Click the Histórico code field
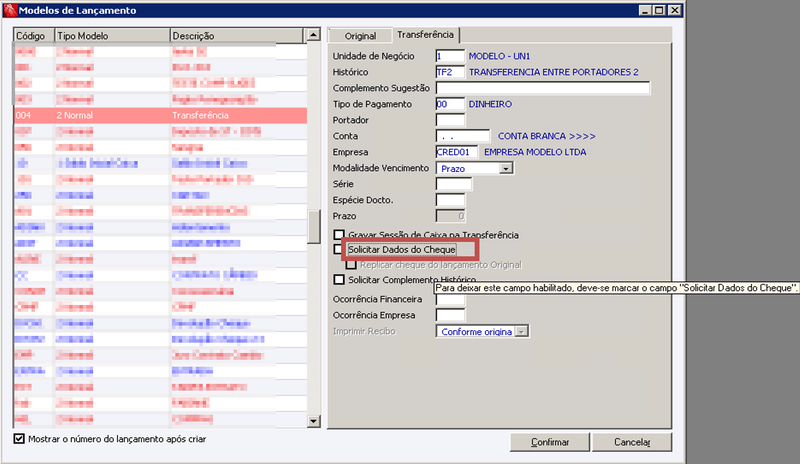The image size is (800, 464). pos(450,72)
